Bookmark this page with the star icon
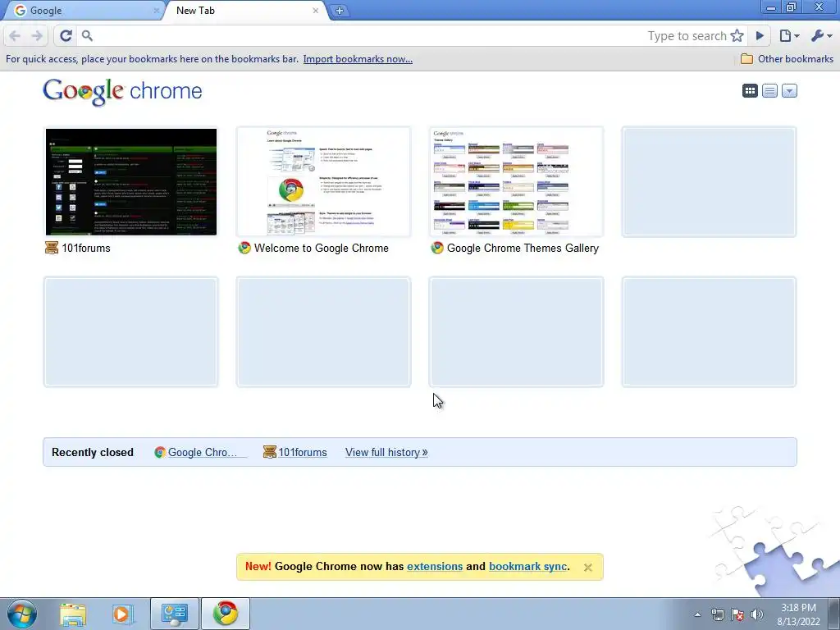840x630 pixels. [x=737, y=36]
